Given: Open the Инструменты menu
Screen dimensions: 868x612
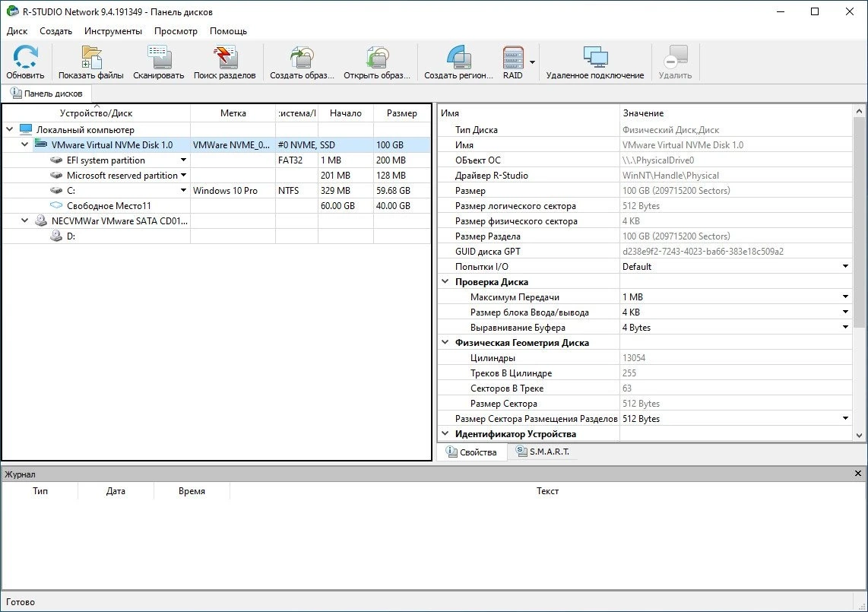Looking at the screenshot, I should click(113, 31).
